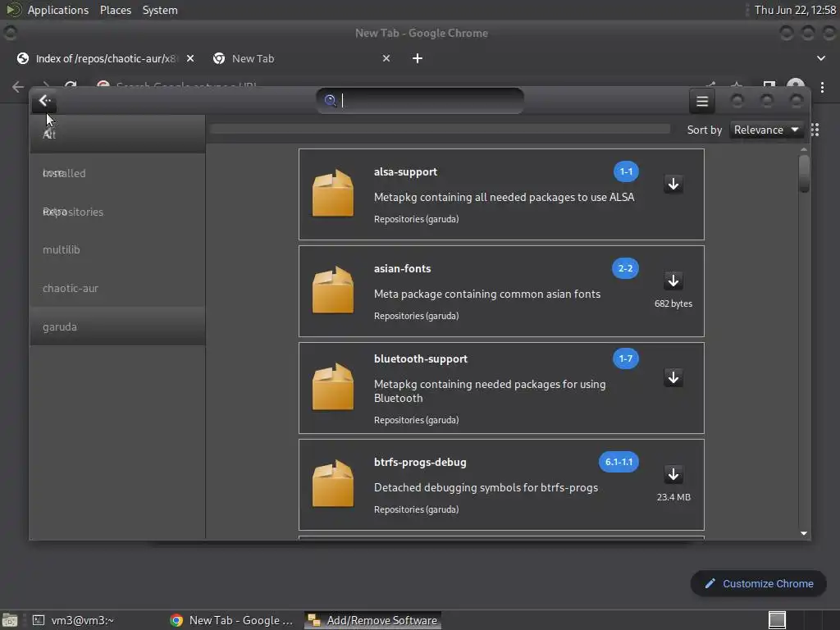The image size is (840, 630).
Task: Install alsa-support using its download arrow
Action: (x=673, y=185)
